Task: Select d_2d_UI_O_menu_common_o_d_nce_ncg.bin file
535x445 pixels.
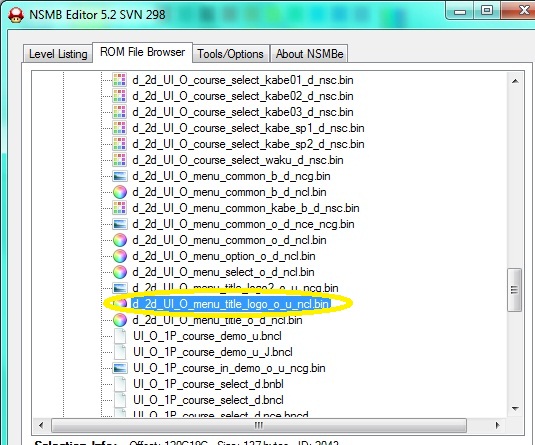Action: pyautogui.click(x=243, y=224)
